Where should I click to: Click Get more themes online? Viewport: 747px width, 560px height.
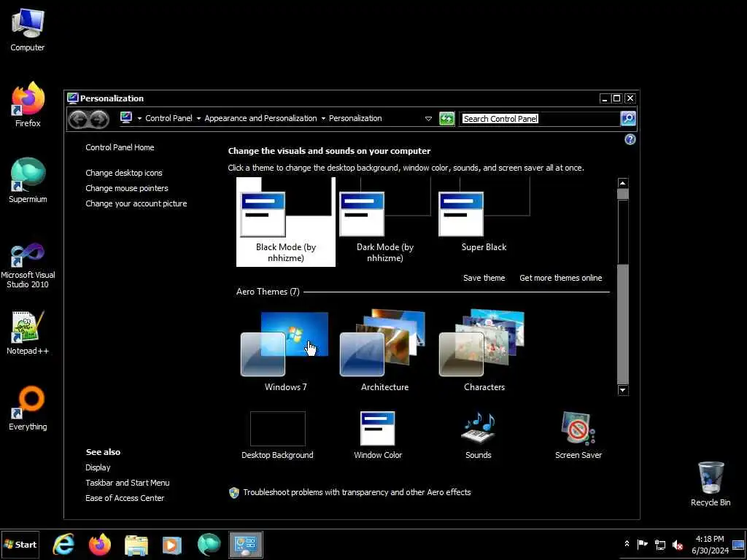click(x=561, y=278)
